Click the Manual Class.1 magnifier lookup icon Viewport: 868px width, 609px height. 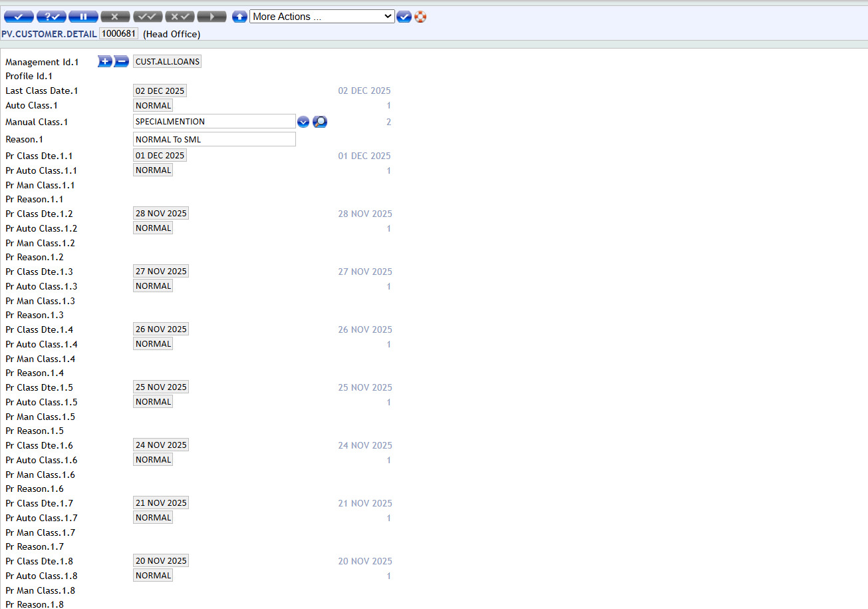click(320, 122)
